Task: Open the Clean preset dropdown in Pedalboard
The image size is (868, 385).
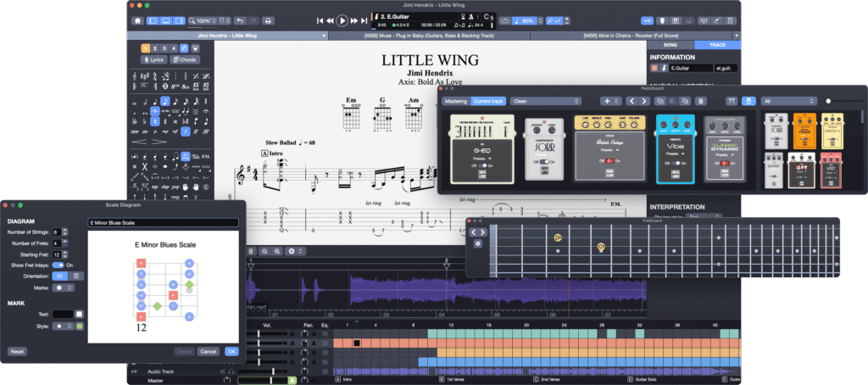Action: click(x=546, y=102)
